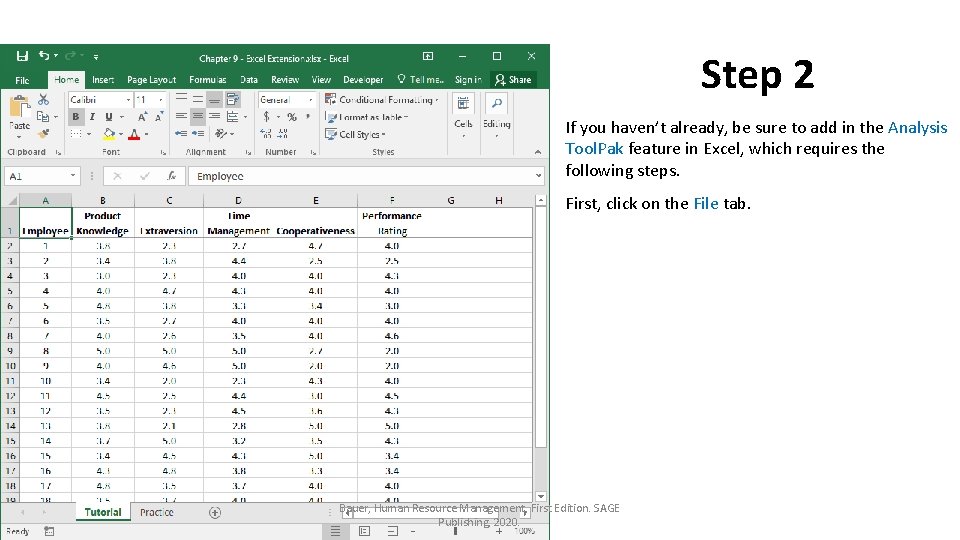Screen dimensions: 960x540
Task: Click the Borders icon in Font group
Action: [76, 133]
